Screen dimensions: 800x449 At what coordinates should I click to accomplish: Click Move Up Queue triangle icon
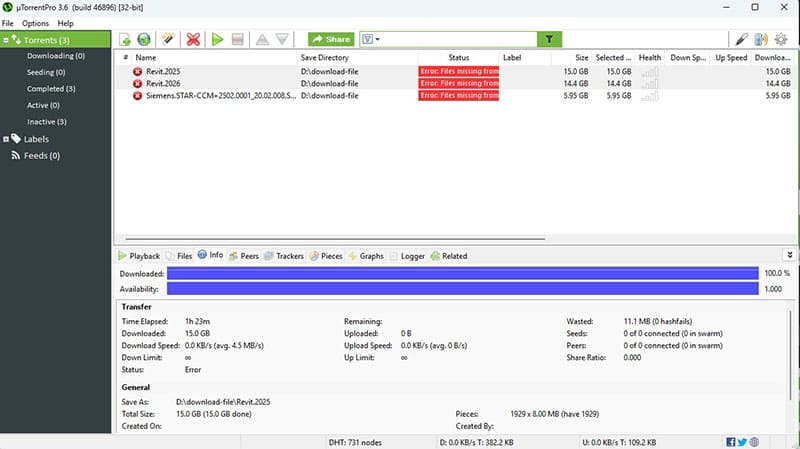coord(262,39)
